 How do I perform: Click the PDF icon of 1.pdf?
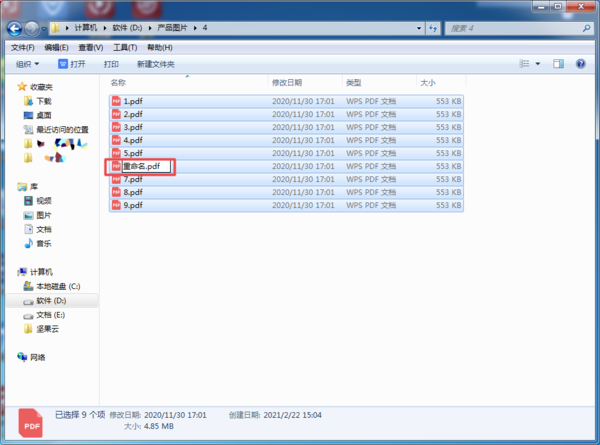click(116, 101)
